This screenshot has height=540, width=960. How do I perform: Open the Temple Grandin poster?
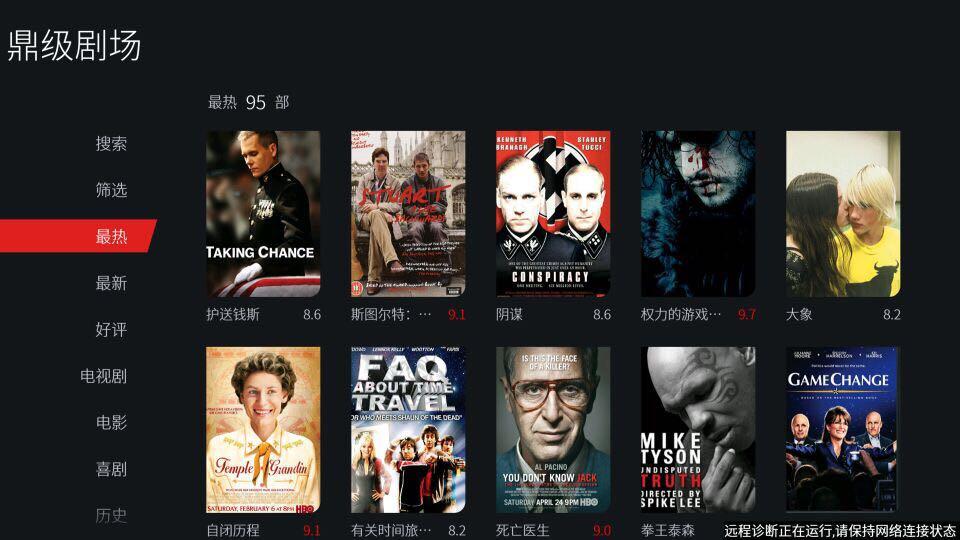[x=263, y=430]
